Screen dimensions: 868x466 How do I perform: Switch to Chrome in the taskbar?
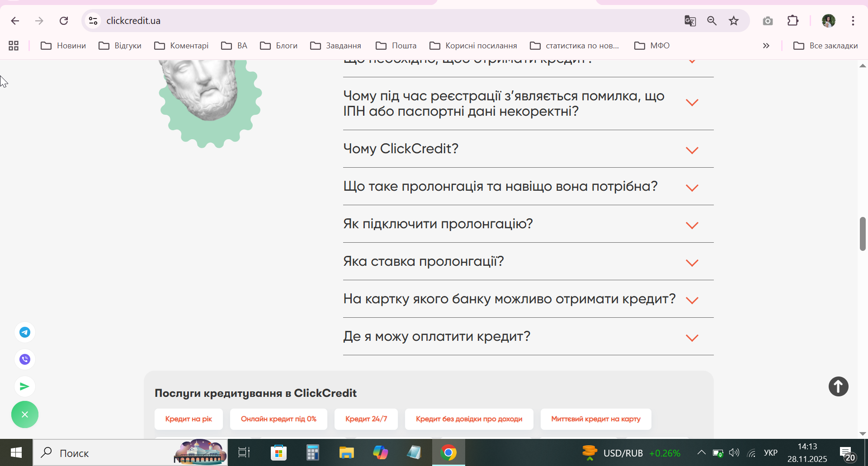pyautogui.click(x=448, y=452)
